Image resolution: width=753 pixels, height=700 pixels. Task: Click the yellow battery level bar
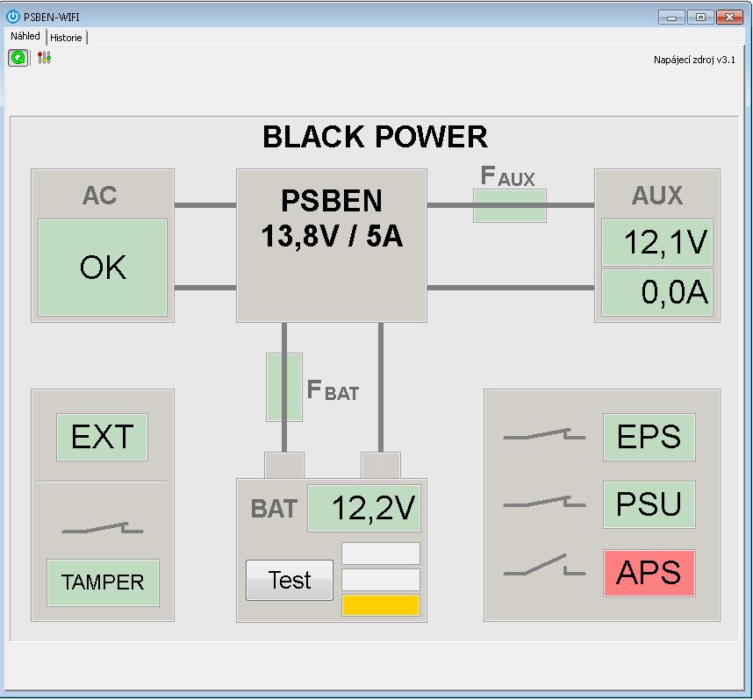click(381, 605)
